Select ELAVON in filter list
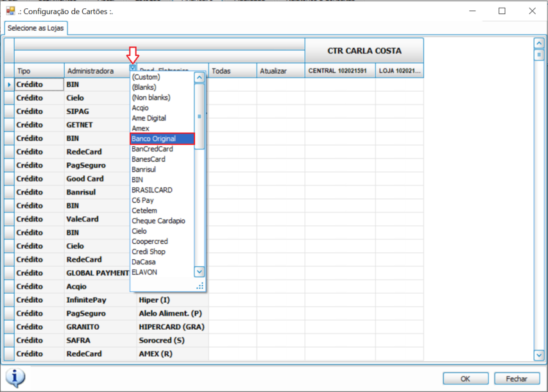548x392 pixels. tap(162, 272)
